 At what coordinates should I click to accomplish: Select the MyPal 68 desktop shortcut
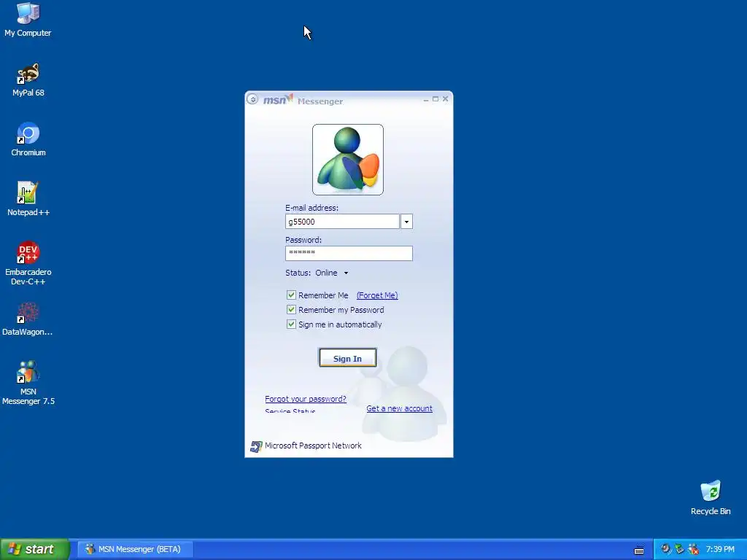[x=28, y=79]
